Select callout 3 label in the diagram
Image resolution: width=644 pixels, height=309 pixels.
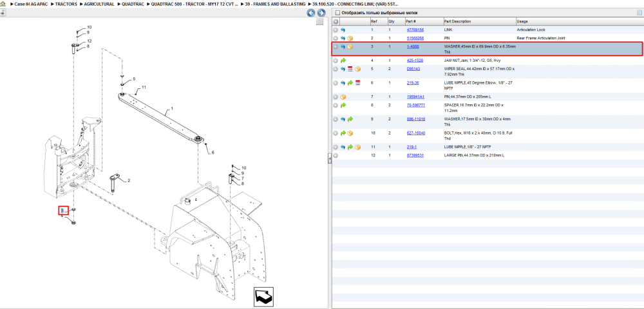[x=62, y=210]
